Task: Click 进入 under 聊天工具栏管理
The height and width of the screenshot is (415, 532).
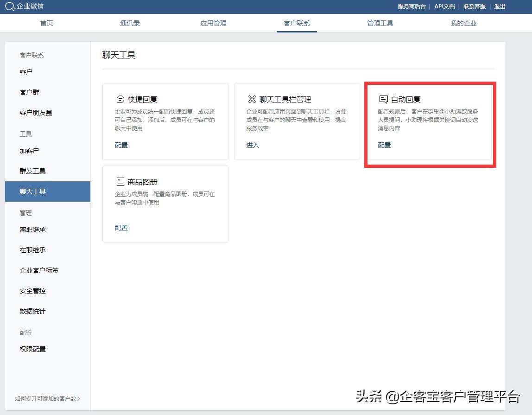Action: (x=253, y=145)
